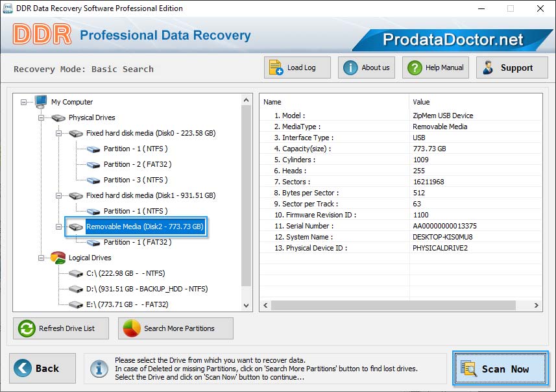Viewport: 556px width, 392px height.
Task: Click Disk1 Partition - 1 (NTFS) icon
Action: pos(93,212)
